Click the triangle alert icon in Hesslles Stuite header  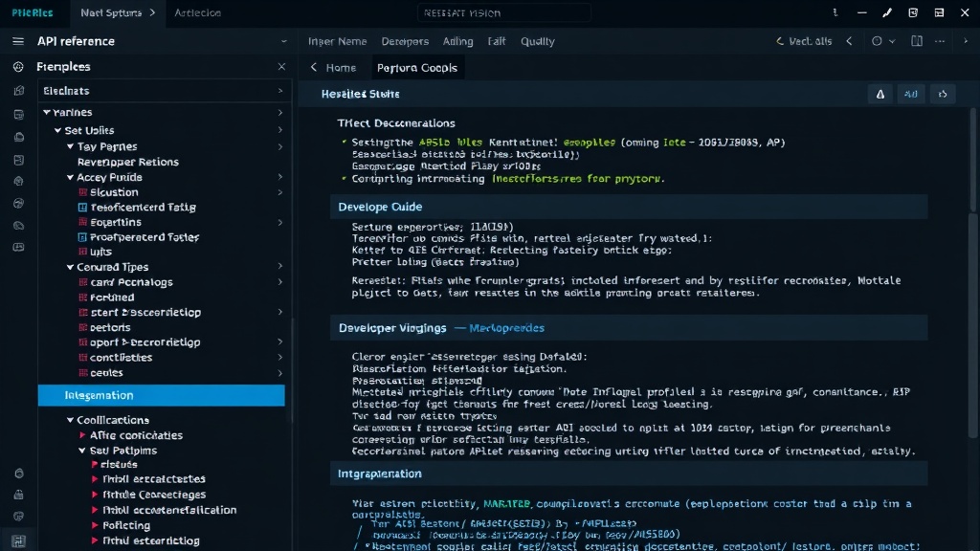880,95
